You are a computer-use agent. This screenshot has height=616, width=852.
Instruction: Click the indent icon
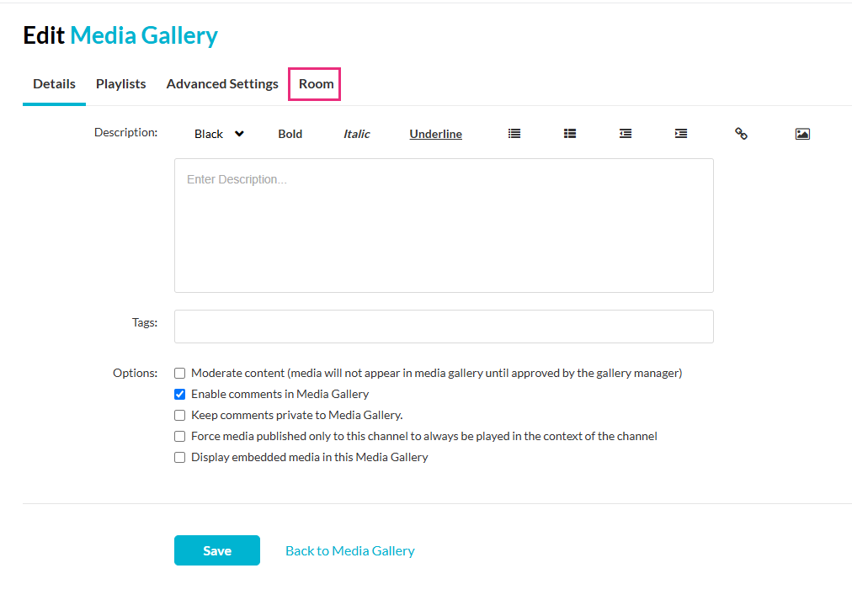point(681,134)
